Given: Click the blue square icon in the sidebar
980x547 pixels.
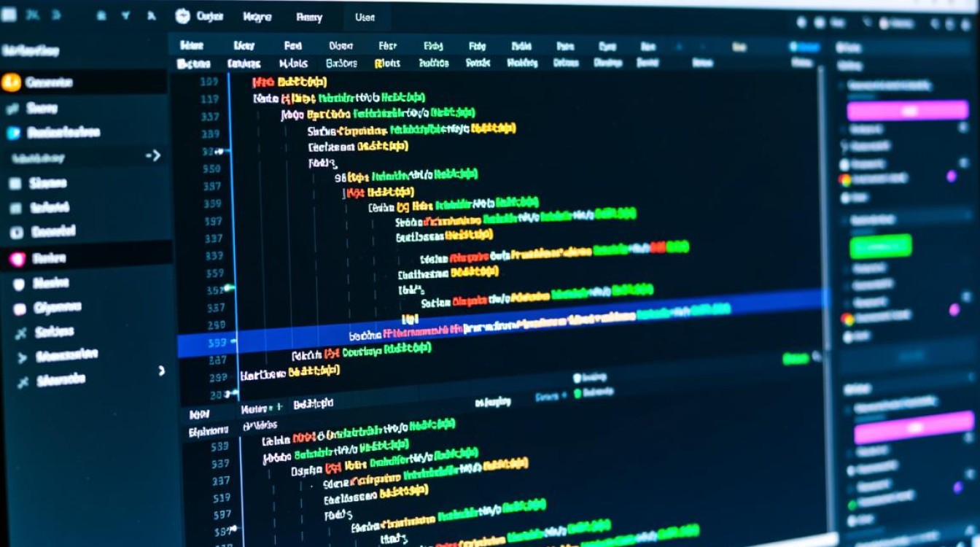Looking at the screenshot, I should (12, 133).
